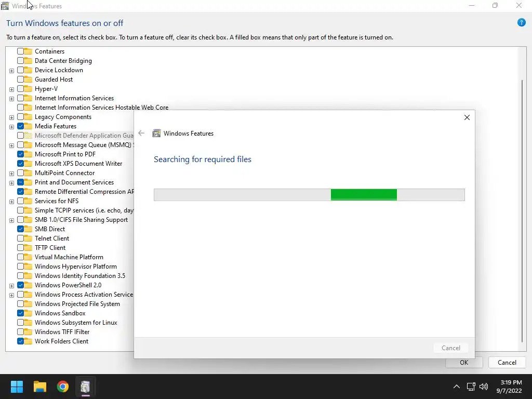Click the Hyper-V folder icon

point(28,88)
